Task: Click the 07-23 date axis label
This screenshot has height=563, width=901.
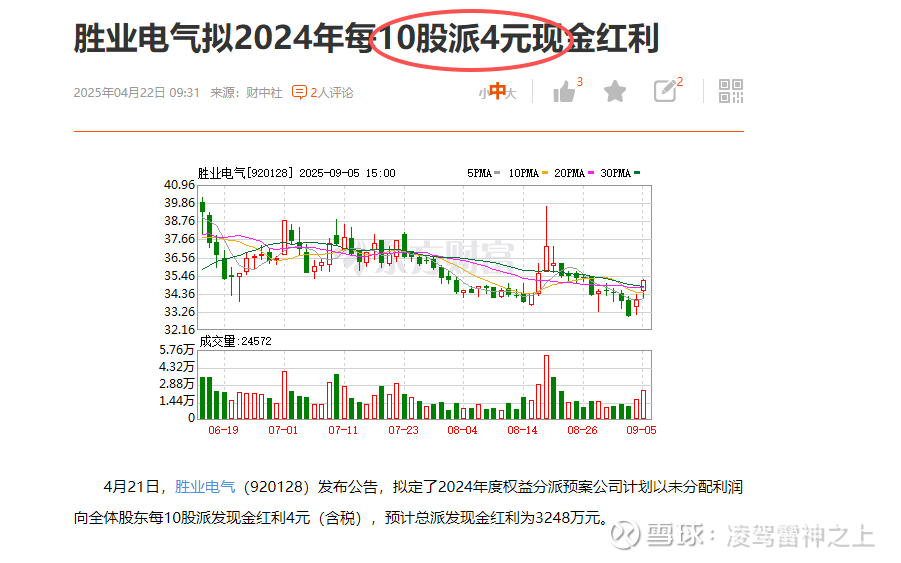Action: [x=403, y=430]
